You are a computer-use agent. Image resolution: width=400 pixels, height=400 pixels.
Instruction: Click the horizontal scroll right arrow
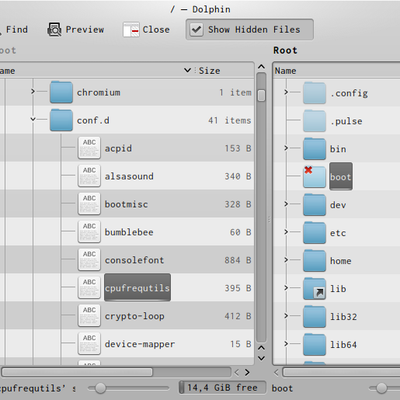coord(247,372)
